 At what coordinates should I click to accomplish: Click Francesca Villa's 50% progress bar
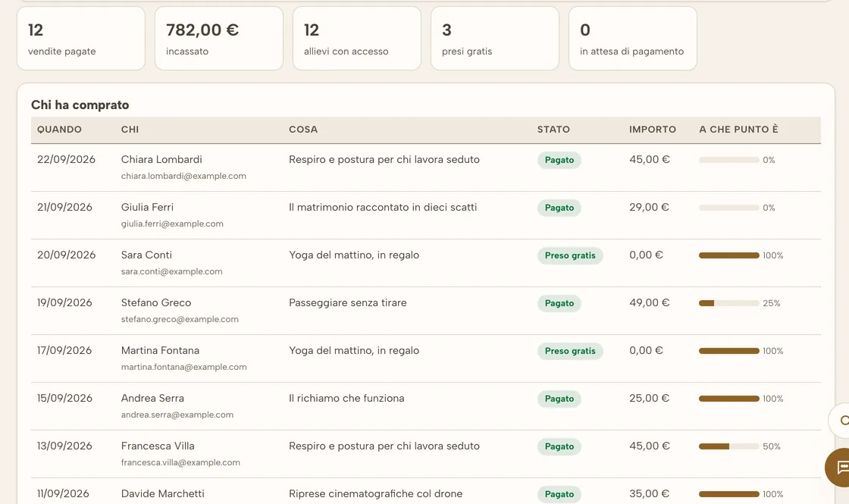coord(728,446)
